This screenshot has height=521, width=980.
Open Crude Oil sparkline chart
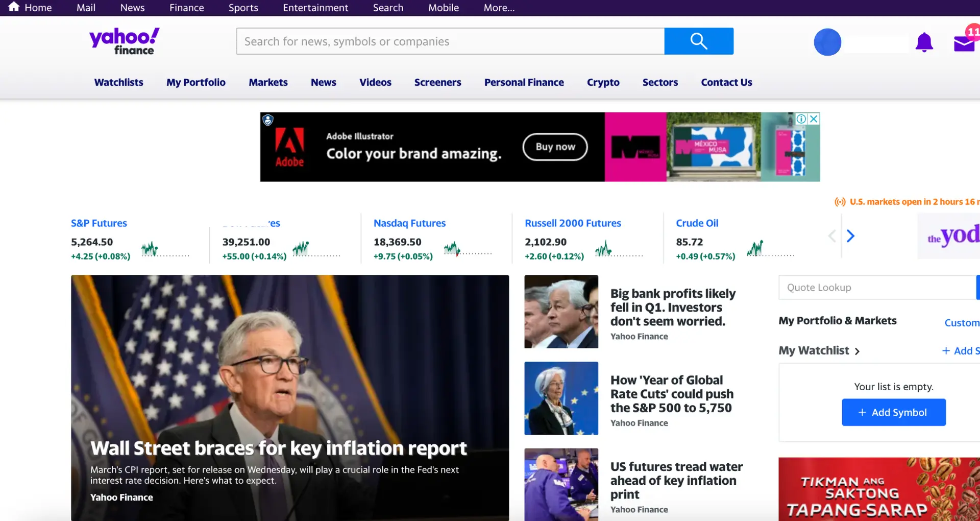pyautogui.click(x=770, y=249)
